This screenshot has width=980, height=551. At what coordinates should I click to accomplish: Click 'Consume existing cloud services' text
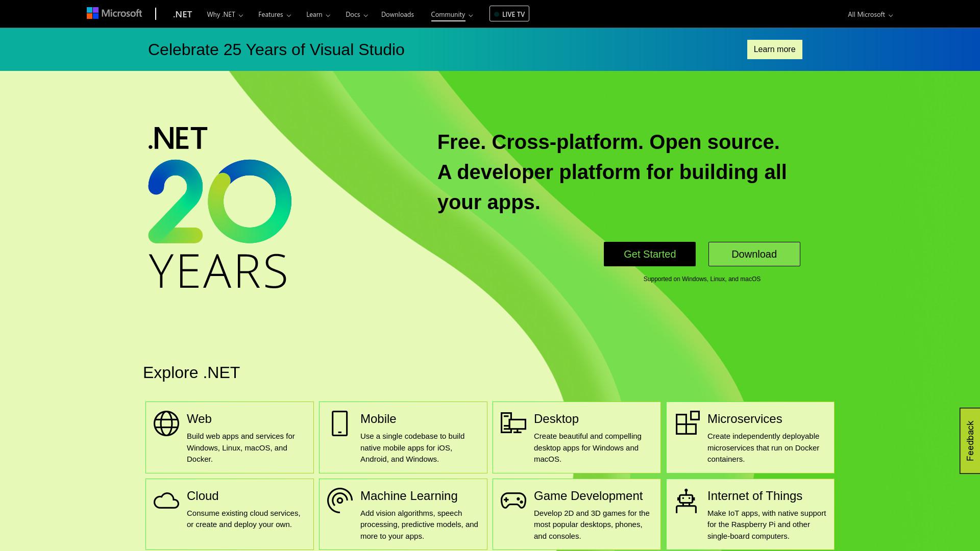[243, 519]
